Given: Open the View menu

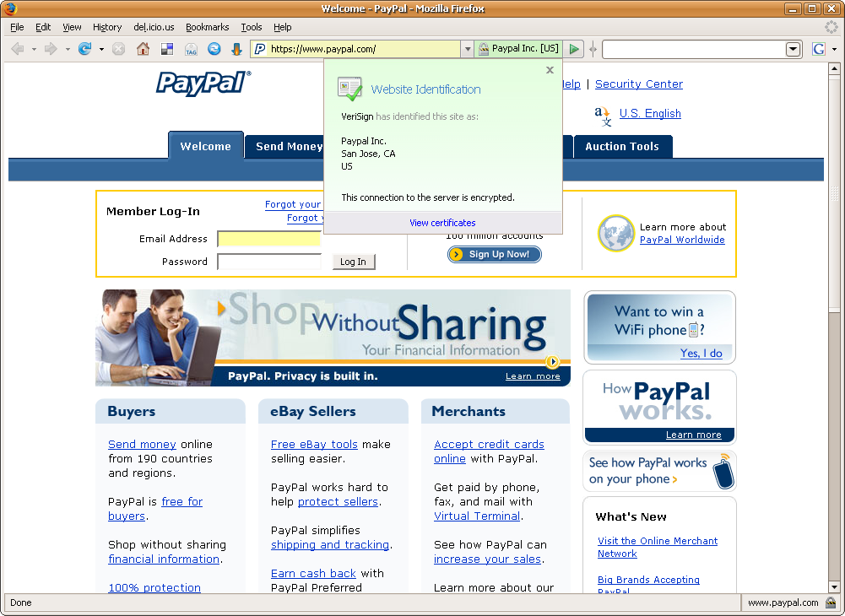Looking at the screenshot, I should tap(72, 27).
